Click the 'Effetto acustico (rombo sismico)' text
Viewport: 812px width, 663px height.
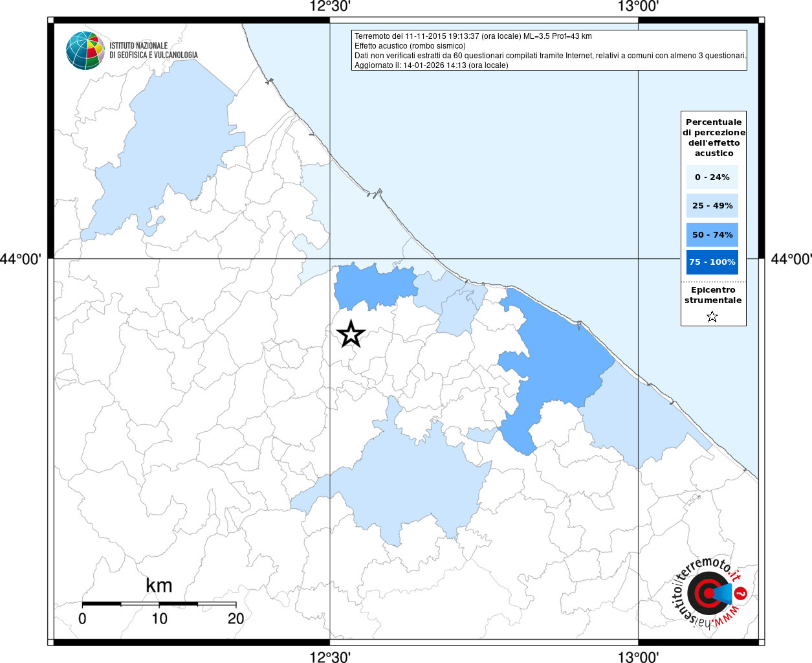click(410, 46)
